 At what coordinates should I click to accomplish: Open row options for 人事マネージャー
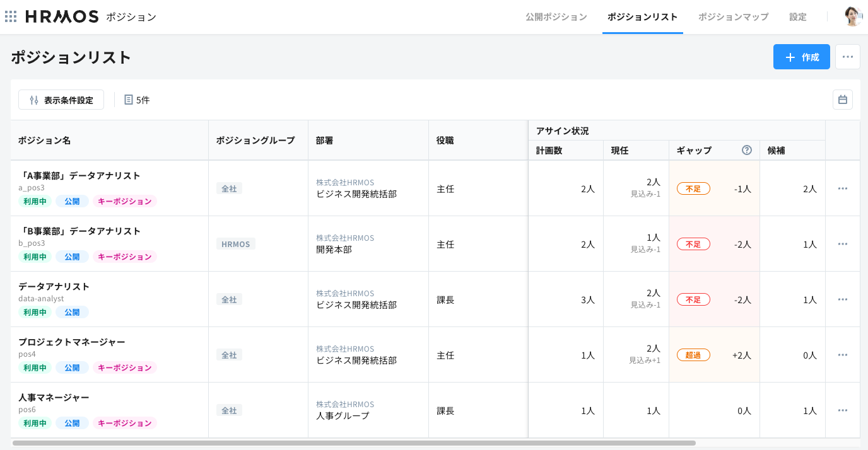coord(842,410)
